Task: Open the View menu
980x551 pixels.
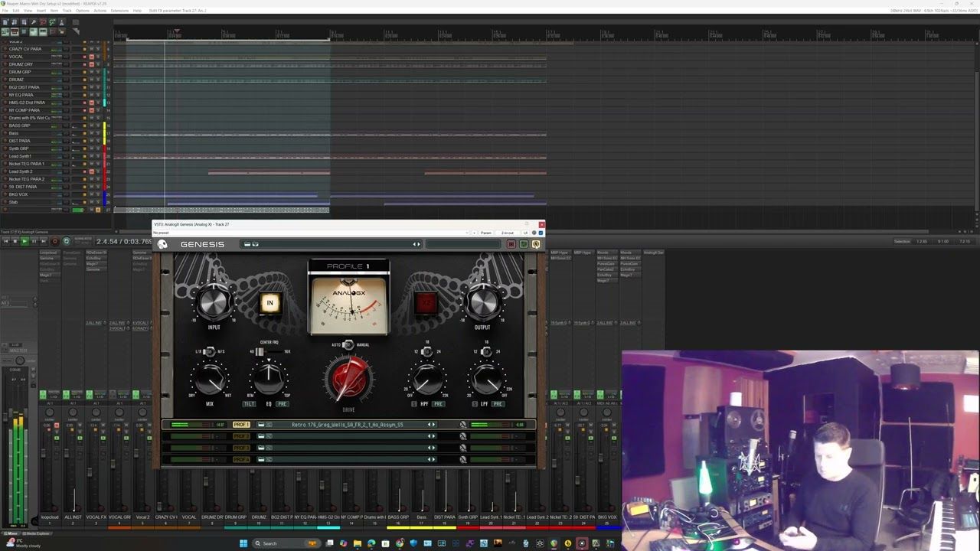Action: click(28, 11)
